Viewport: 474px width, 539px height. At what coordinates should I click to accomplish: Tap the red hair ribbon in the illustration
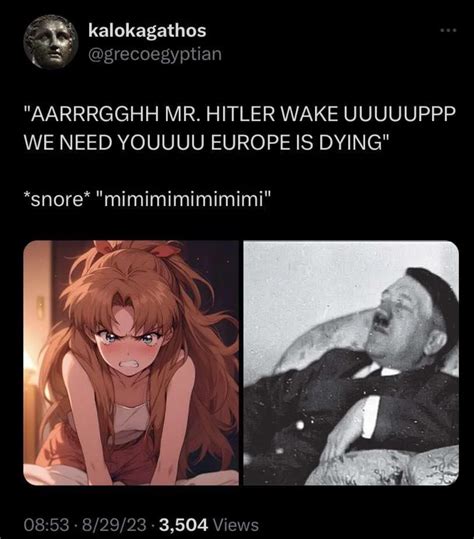coord(168,249)
